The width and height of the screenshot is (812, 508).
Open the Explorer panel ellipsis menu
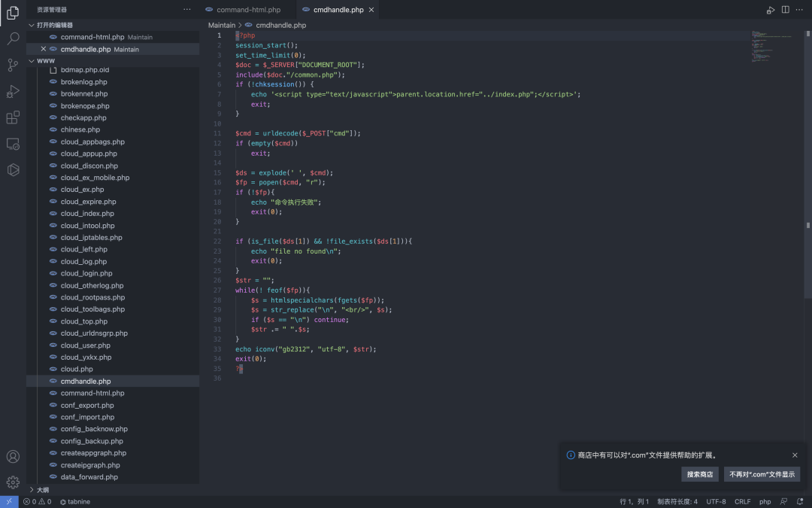coord(187,9)
